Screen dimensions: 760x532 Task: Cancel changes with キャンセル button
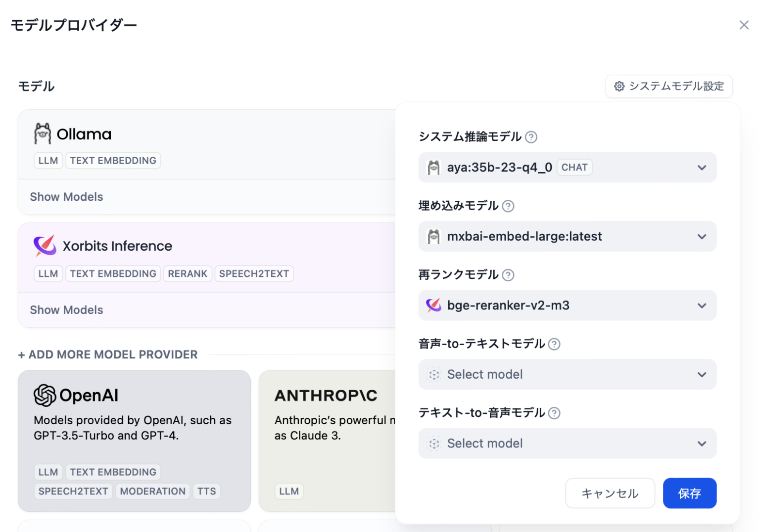[610, 493]
